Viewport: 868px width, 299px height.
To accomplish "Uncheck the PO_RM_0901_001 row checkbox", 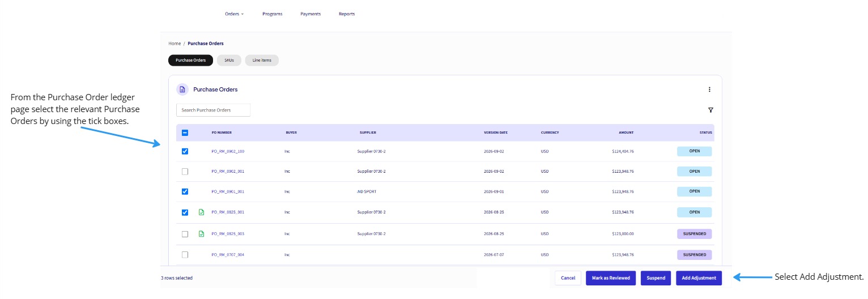I will pyautogui.click(x=185, y=191).
